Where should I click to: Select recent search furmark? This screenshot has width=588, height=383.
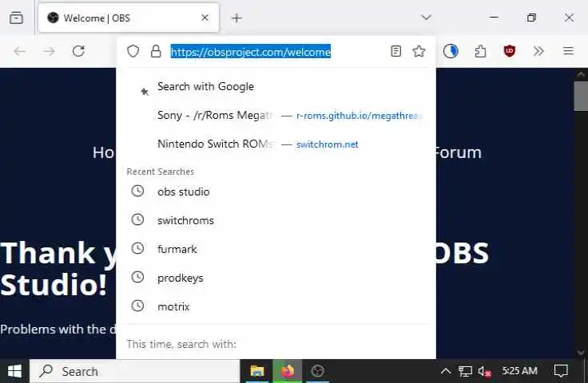276,249
